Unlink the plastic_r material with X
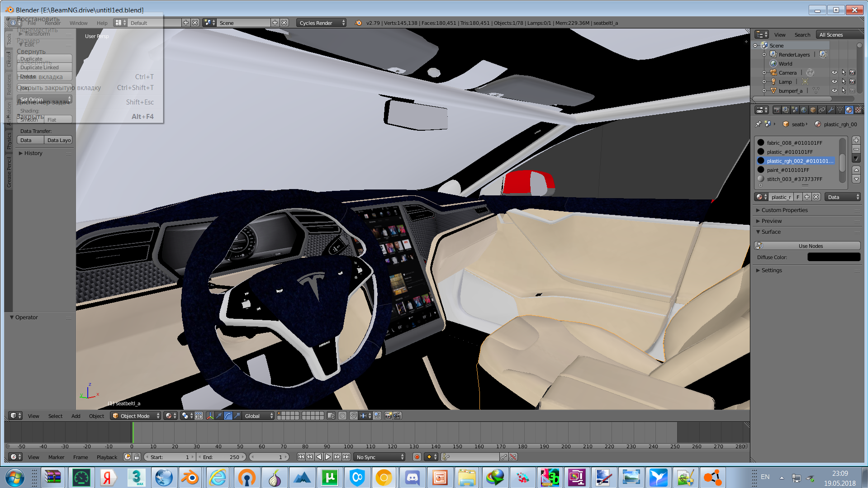 coord(816,197)
